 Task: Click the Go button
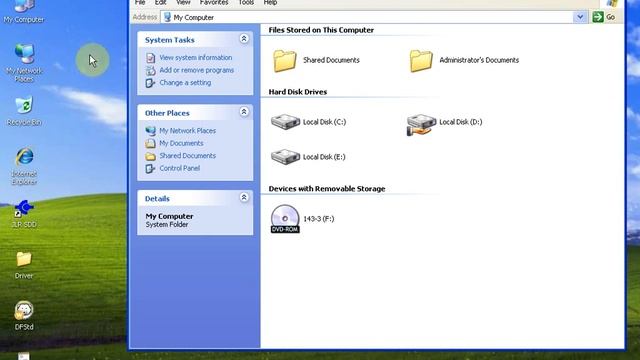(604, 17)
